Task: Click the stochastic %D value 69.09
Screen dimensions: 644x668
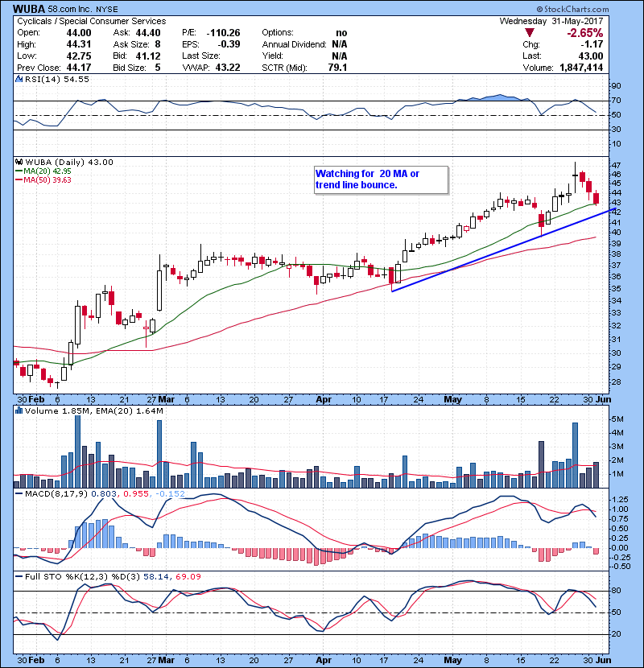Action: pyautogui.click(x=188, y=577)
